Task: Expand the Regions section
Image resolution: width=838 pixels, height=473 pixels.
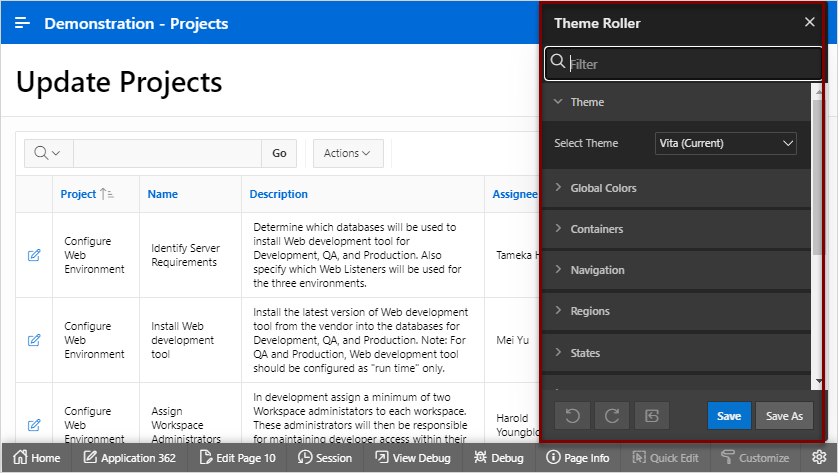Action: point(676,311)
